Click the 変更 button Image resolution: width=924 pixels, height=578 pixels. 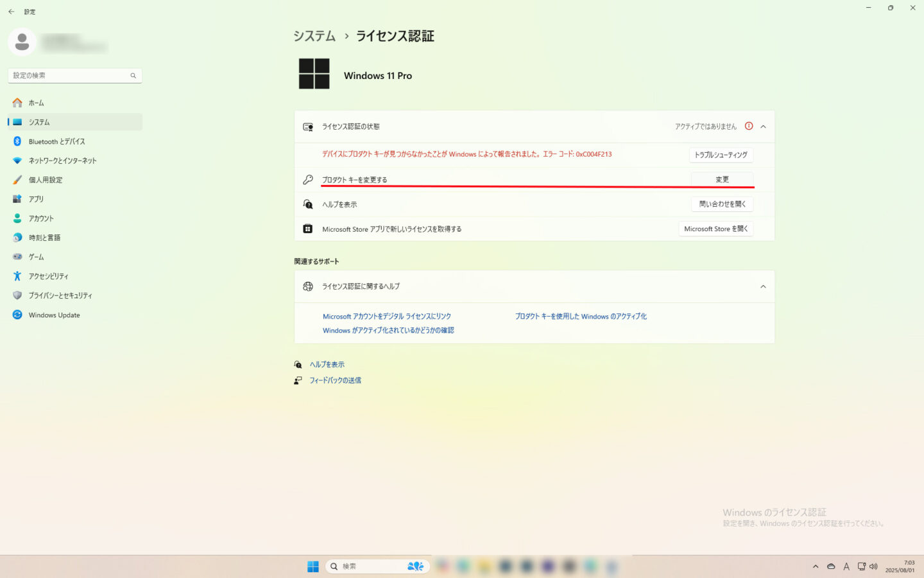coord(722,179)
